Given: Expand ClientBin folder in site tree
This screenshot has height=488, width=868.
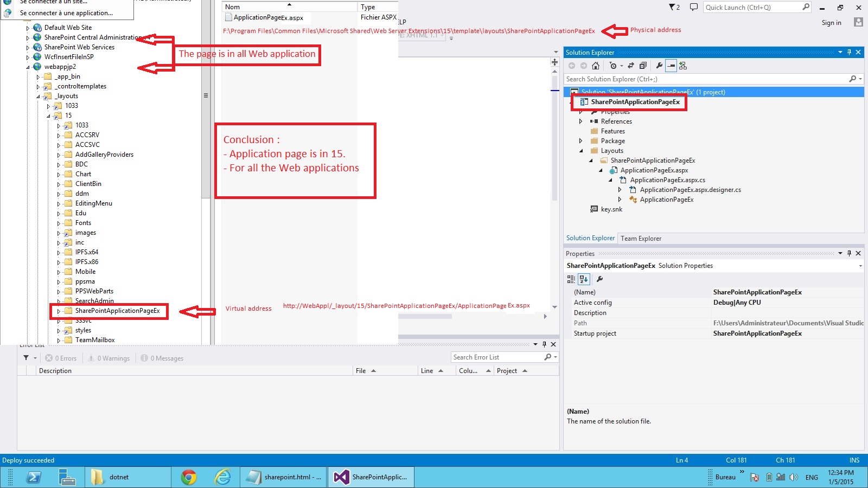Looking at the screenshot, I should (59, 184).
